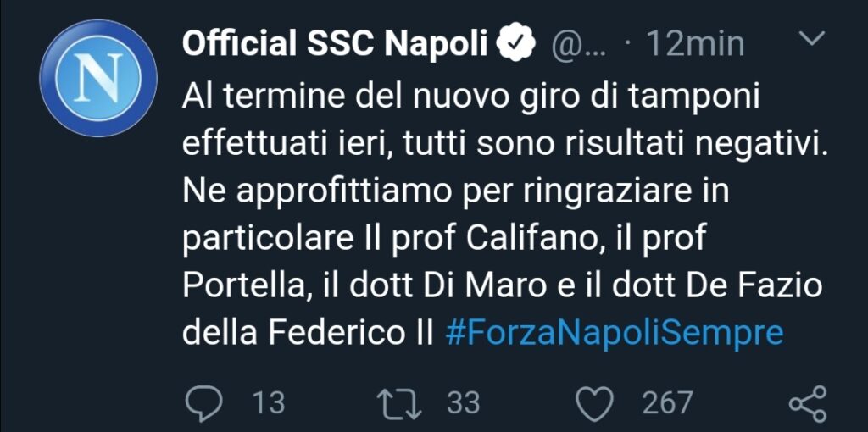Open the tweet via the 12min timestamp
This screenshot has height=432, width=868.
(695, 44)
